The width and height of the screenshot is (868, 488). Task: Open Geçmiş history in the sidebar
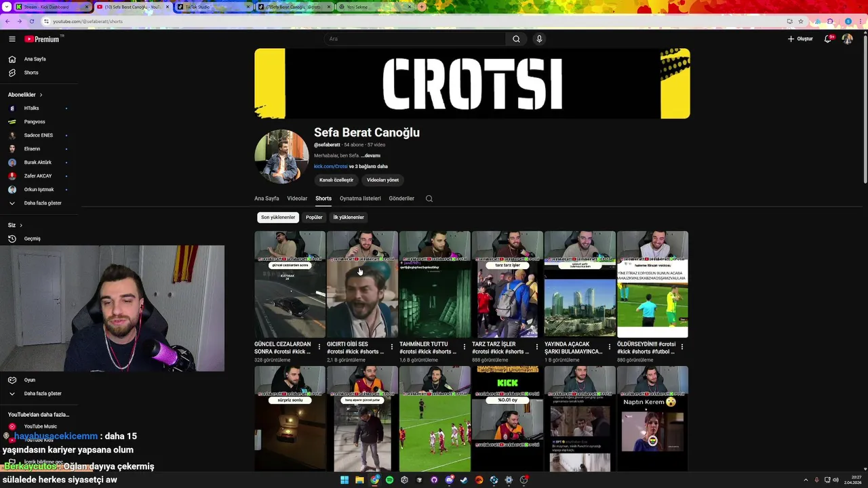[x=32, y=239]
